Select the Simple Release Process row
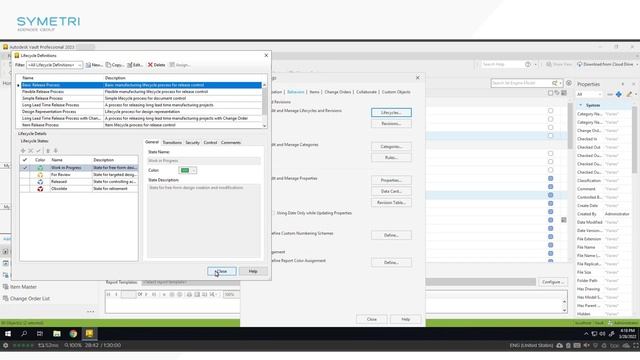640x360 pixels. click(x=141, y=98)
